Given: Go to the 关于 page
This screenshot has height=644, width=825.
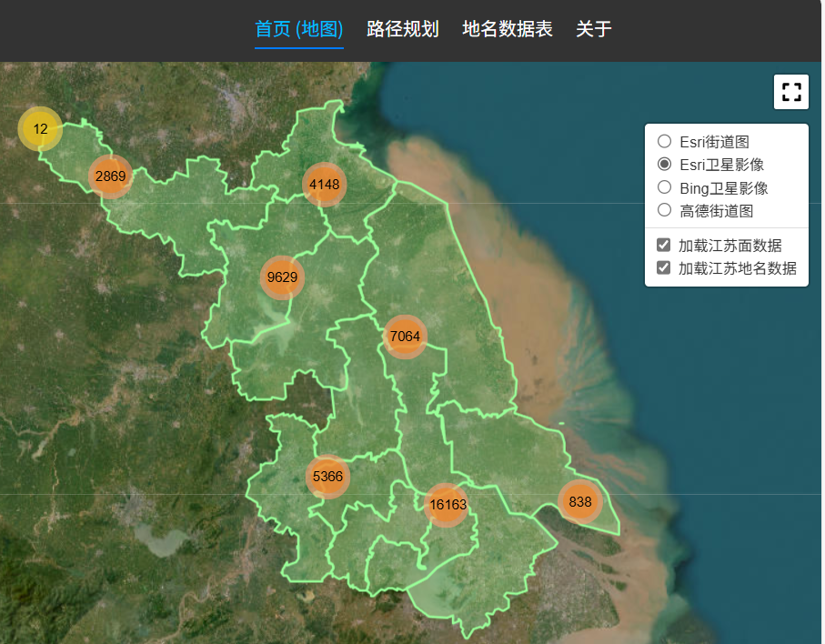Looking at the screenshot, I should [593, 29].
